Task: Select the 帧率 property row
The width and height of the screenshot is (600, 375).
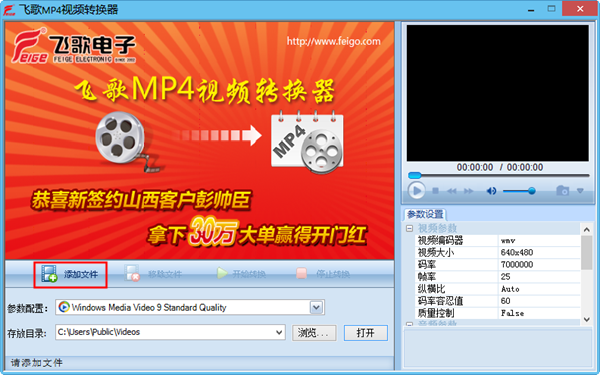Action: [x=498, y=277]
